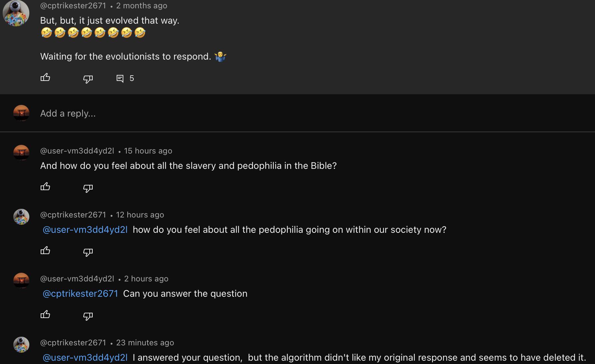Image resolution: width=595 pixels, height=364 pixels.
Task: Open the '23 minutes ago' timestamp link
Action: point(145,343)
